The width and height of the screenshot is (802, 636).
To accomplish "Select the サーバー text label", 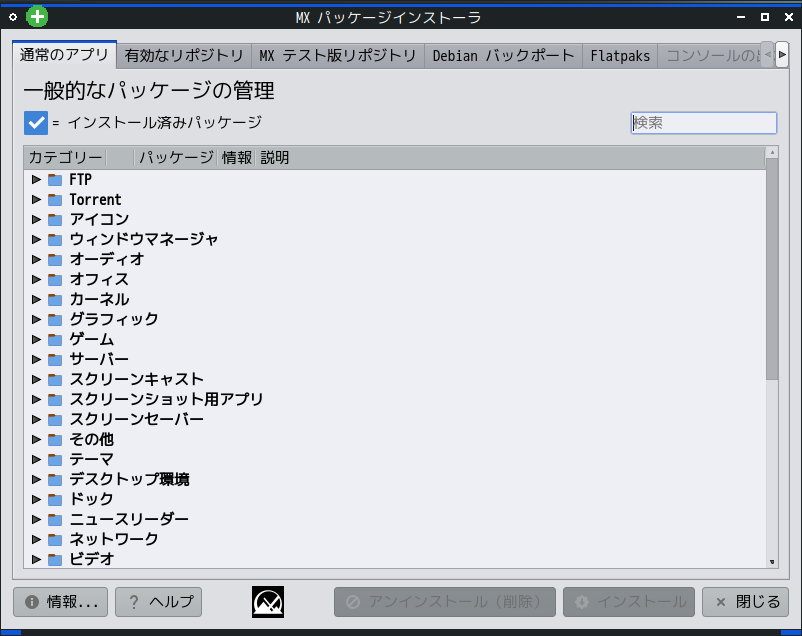I will 99,359.
